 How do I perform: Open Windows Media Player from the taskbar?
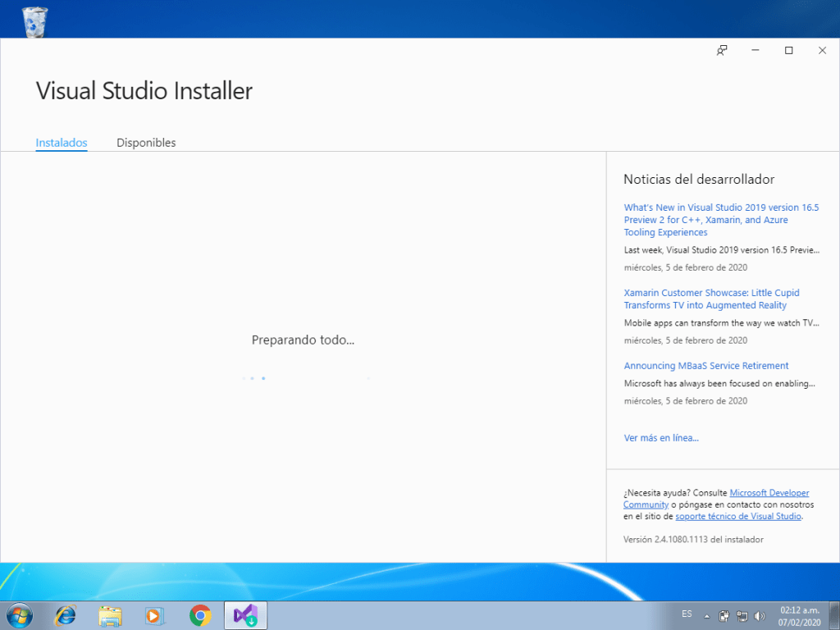coord(154,614)
